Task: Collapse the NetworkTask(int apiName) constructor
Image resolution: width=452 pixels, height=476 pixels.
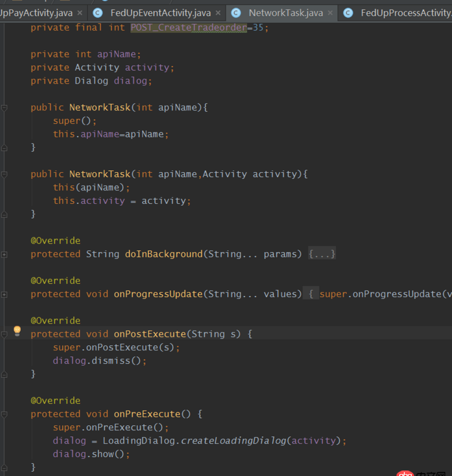Action: (4, 107)
